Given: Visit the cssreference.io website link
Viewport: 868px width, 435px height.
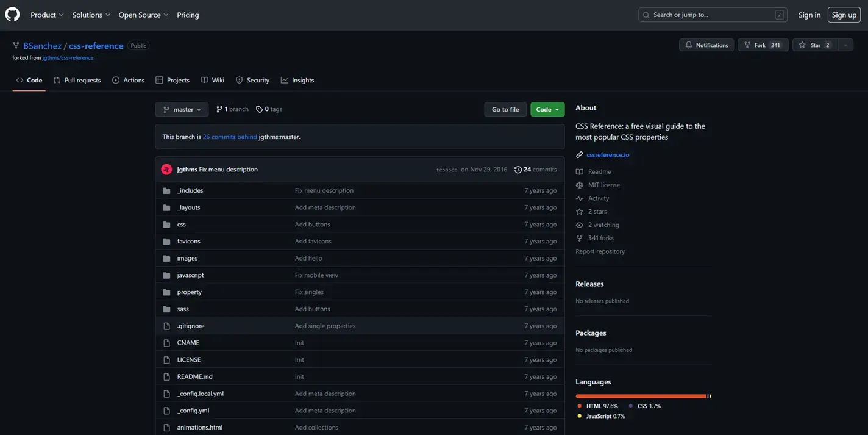Looking at the screenshot, I should [x=608, y=155].
